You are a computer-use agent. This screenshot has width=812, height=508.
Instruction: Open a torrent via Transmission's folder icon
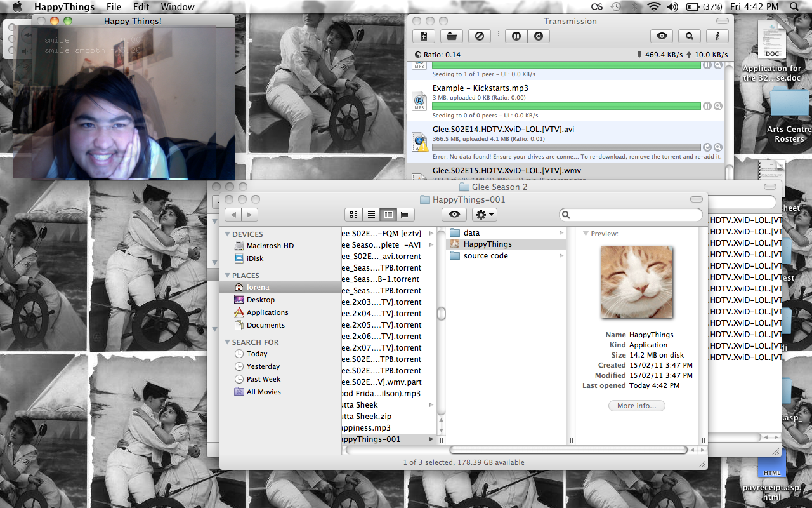(x=452, y=36)
